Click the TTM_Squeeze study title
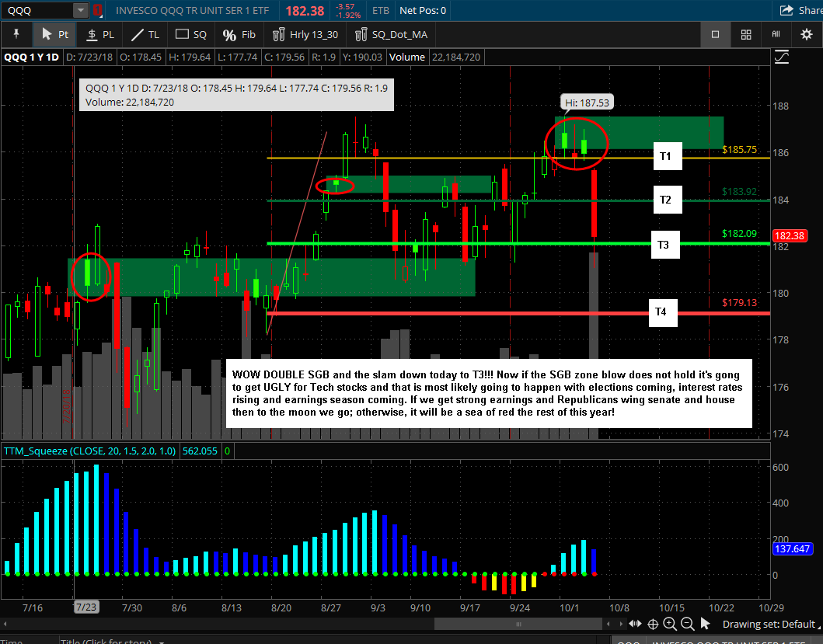Viewport: 823px width, 644px height. 89,451
